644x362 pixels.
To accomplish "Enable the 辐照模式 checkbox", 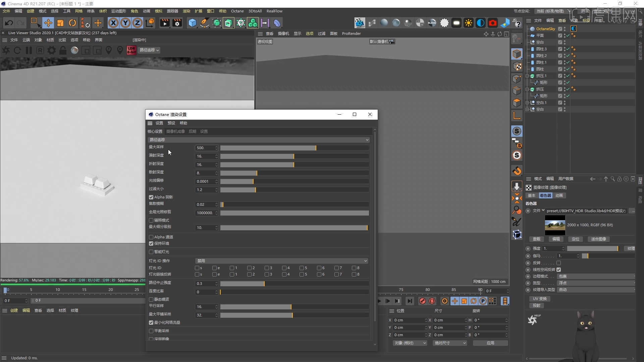I will pyautogui.click(x=151, y=220).
